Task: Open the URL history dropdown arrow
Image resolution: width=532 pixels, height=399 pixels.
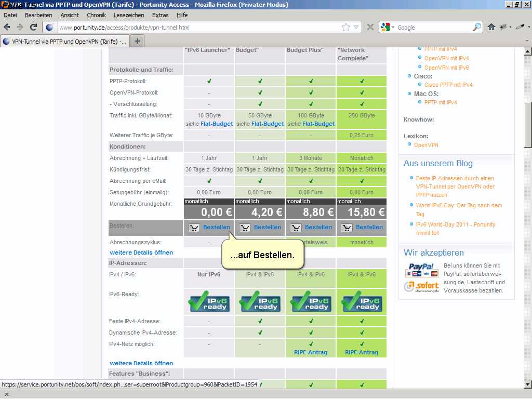Action: pyautogui.click(x=357, y=27)
